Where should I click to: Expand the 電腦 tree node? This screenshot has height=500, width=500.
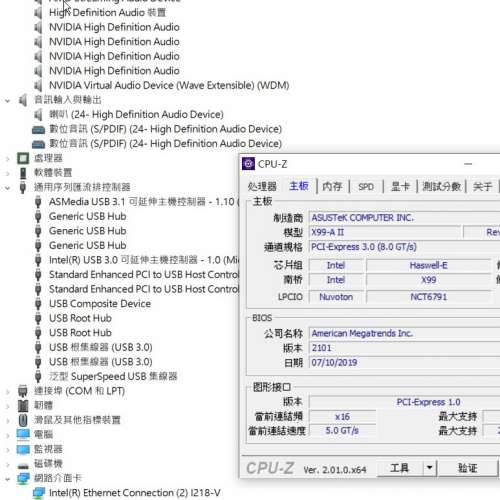click(x=7, y=435)
